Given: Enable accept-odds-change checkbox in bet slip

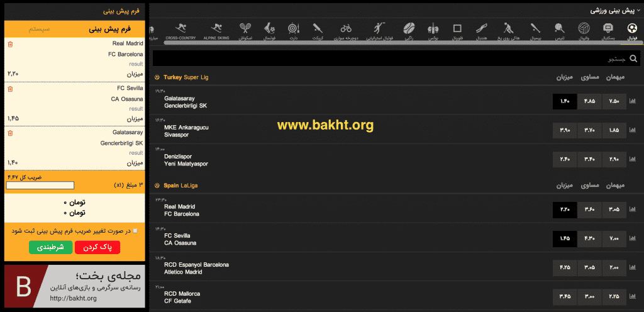Looking at the screenshot, I should [x=135, y=231].
